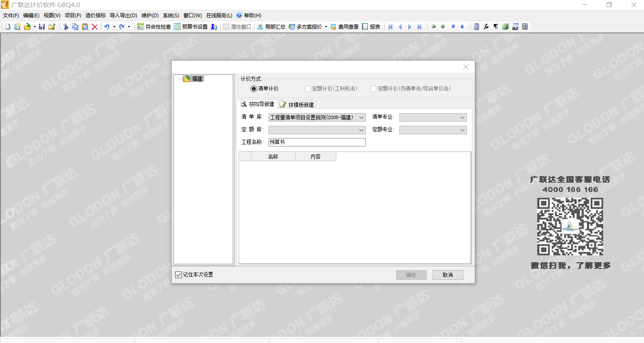Open the 视图(V) menu
This screenshot has width=644, height=343.
[52, 15]
